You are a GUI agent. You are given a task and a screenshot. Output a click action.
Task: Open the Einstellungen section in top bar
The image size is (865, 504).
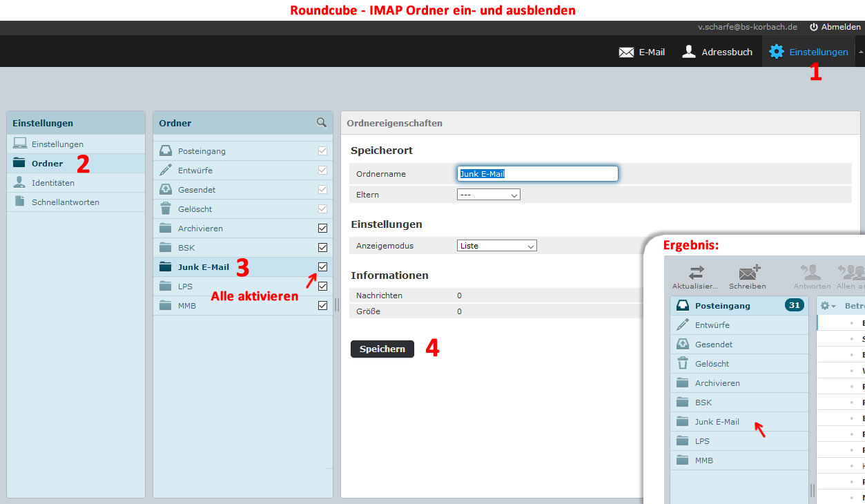coord(808,52)
